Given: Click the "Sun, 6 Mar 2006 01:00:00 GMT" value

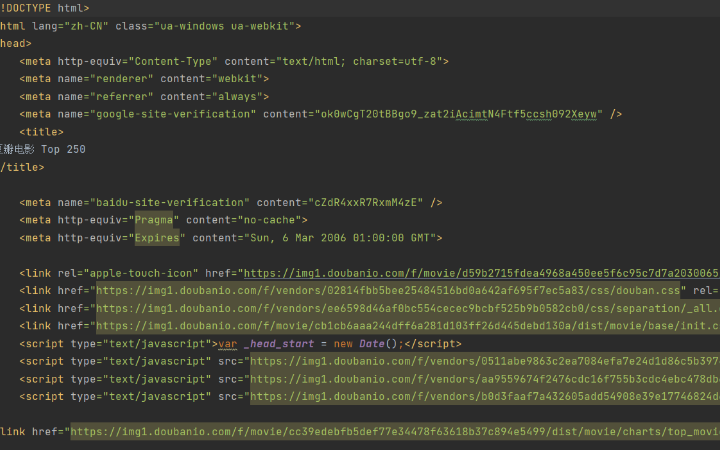Looking at the screenshot, I should tap(340, 238).
